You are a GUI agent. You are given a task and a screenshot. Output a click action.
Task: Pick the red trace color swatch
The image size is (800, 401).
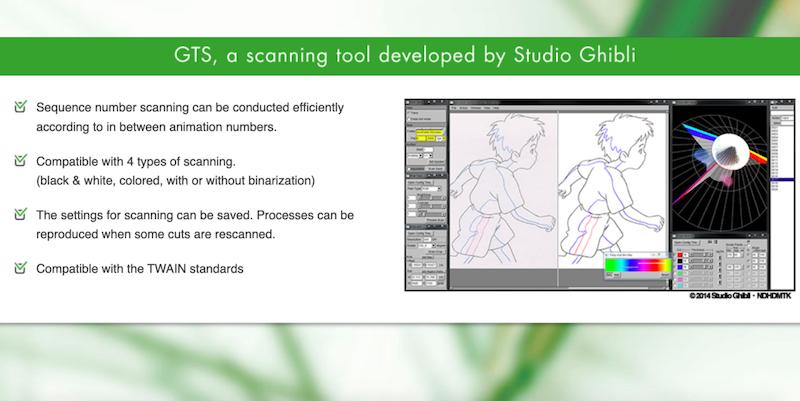click(680, 255)
